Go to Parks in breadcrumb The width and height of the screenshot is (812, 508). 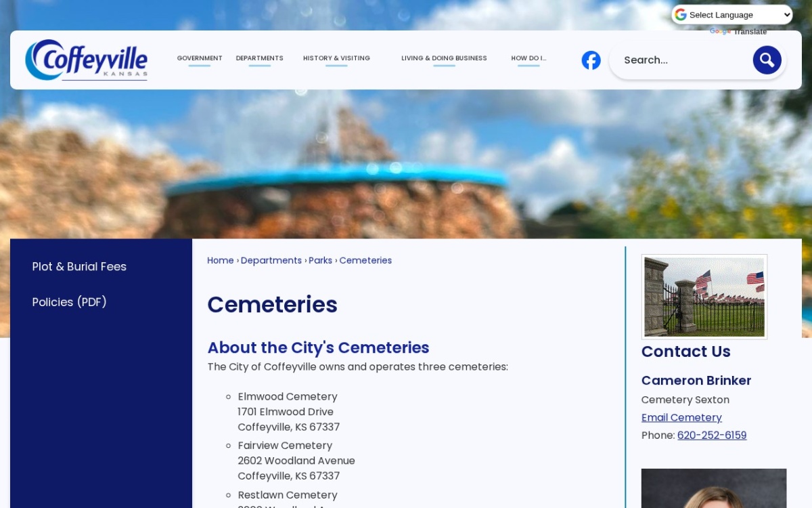point(321,261)
